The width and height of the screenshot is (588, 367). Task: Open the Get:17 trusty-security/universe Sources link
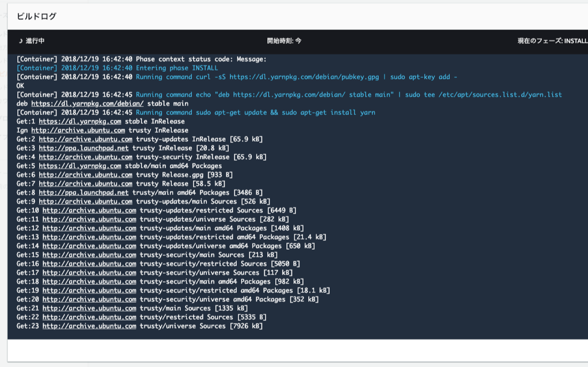[89, 273]
